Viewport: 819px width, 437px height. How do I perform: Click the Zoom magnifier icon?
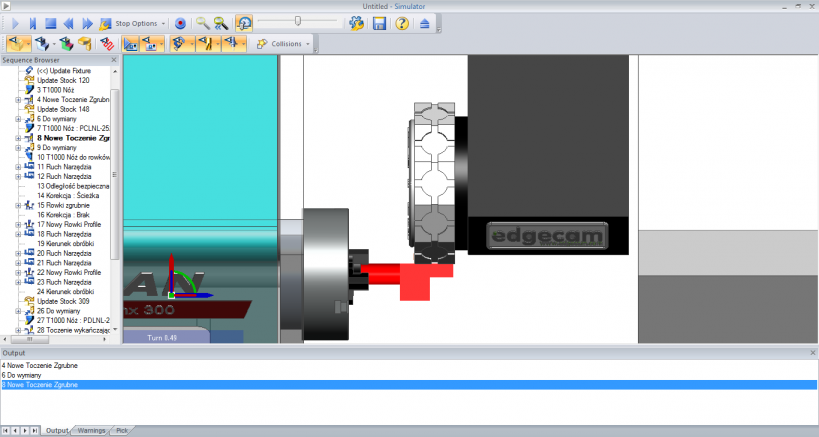(x=203, y=23)
